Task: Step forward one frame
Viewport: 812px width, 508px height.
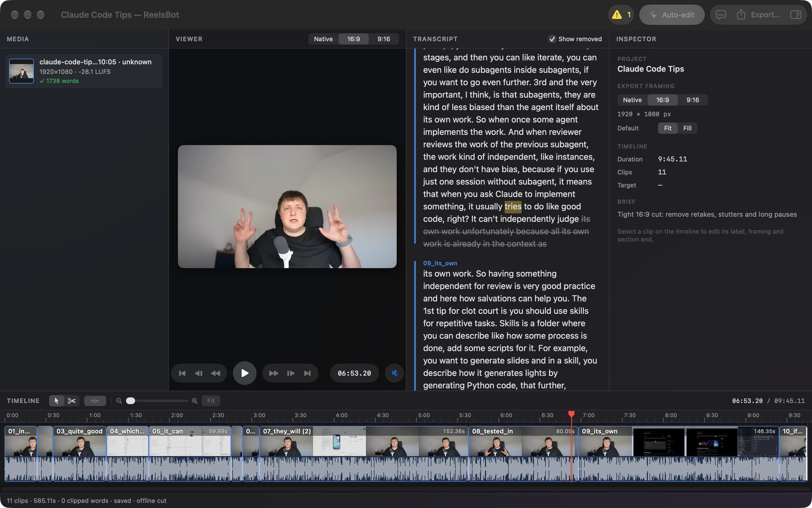Action: coord(291,373)
